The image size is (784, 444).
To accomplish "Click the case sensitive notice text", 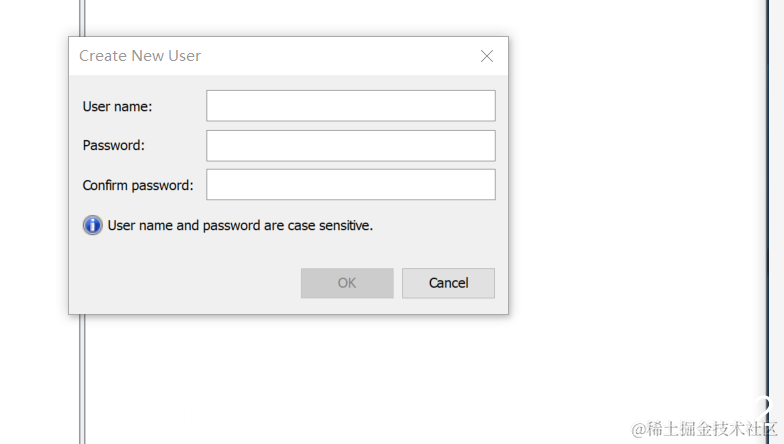I will (240, 226).
